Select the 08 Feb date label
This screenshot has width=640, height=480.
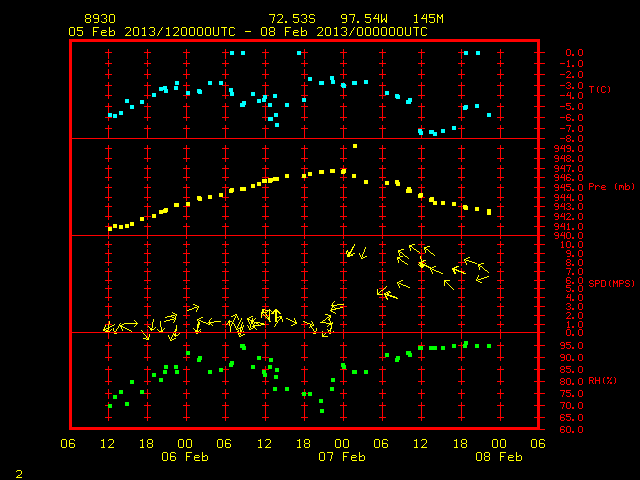pyautogui.click(x=499, y=457)
